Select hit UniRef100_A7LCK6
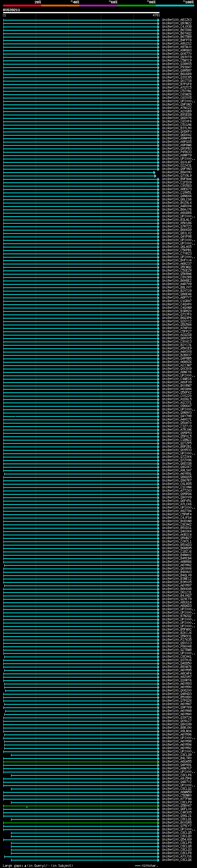Image resolution: width=197 pixels, height=868 pixels. tap(176, 504)
